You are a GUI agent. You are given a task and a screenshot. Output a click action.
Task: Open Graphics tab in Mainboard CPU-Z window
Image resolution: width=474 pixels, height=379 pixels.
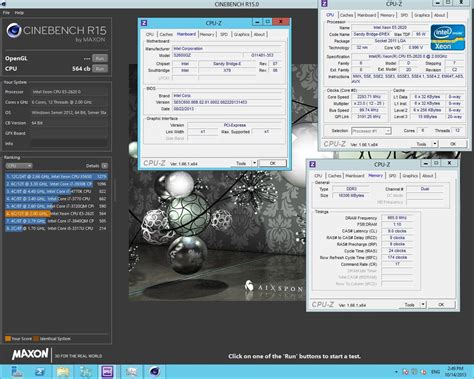(241, 34)
